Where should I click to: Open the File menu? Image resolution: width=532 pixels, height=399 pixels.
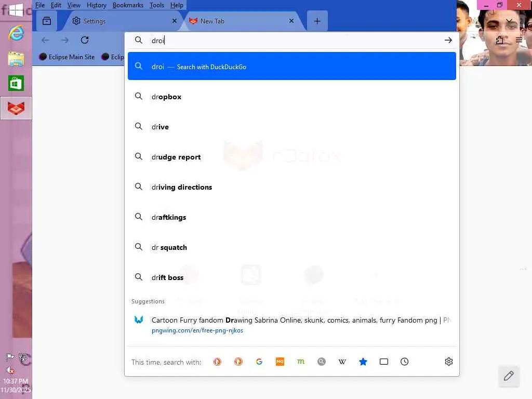[x=39, y=5]
